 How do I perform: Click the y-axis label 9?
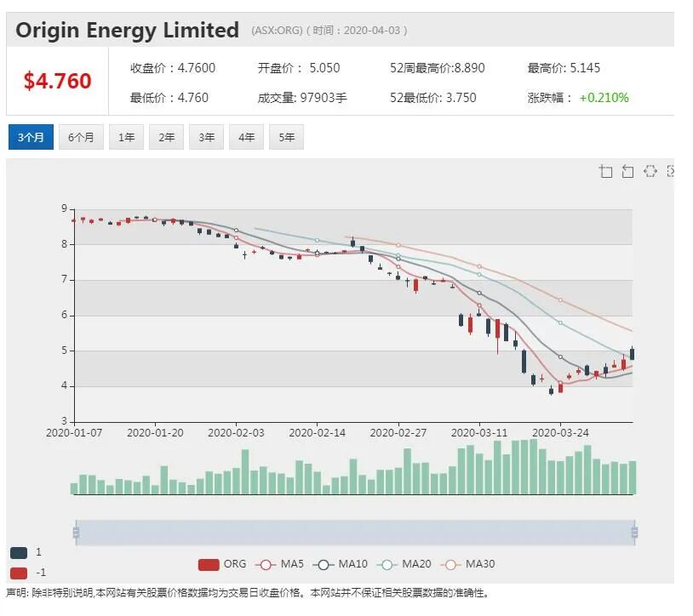coord(65,208)
